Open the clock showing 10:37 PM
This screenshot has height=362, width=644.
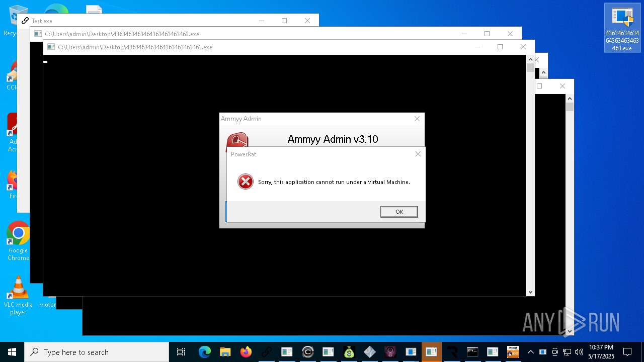pyautogui.click(x=601, y=352)
